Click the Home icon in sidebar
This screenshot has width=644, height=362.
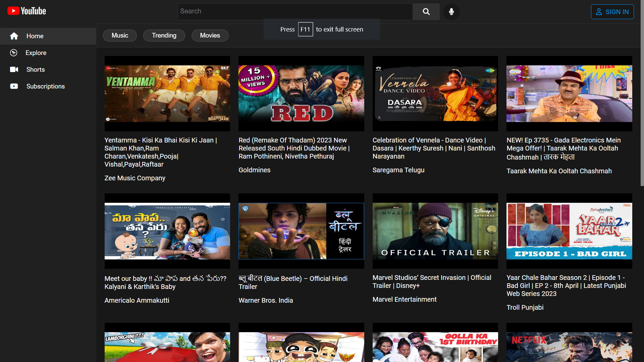pos(14,36)
